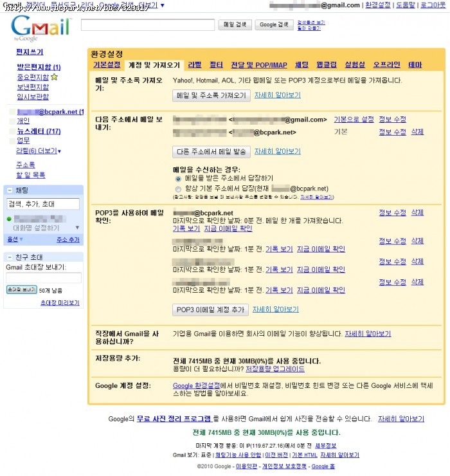Click 주소 추가 in chat panel

(68, 239)
